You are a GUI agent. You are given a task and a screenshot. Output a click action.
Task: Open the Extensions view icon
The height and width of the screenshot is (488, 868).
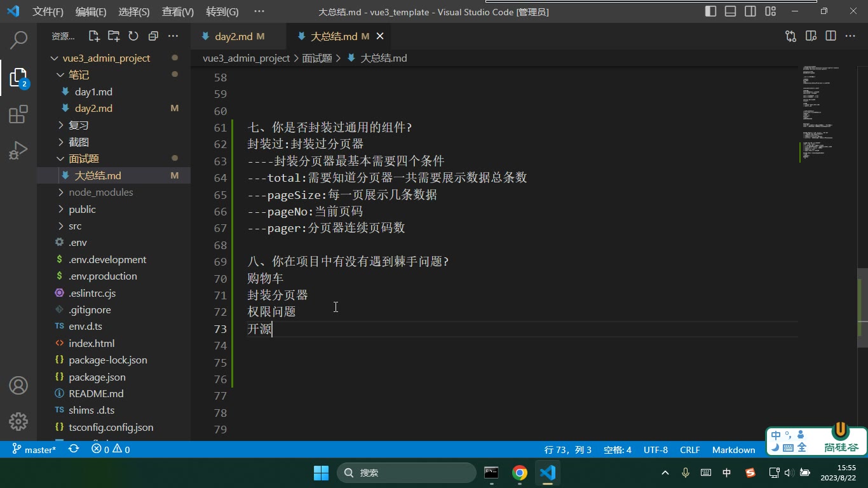[x=18, y=114]
